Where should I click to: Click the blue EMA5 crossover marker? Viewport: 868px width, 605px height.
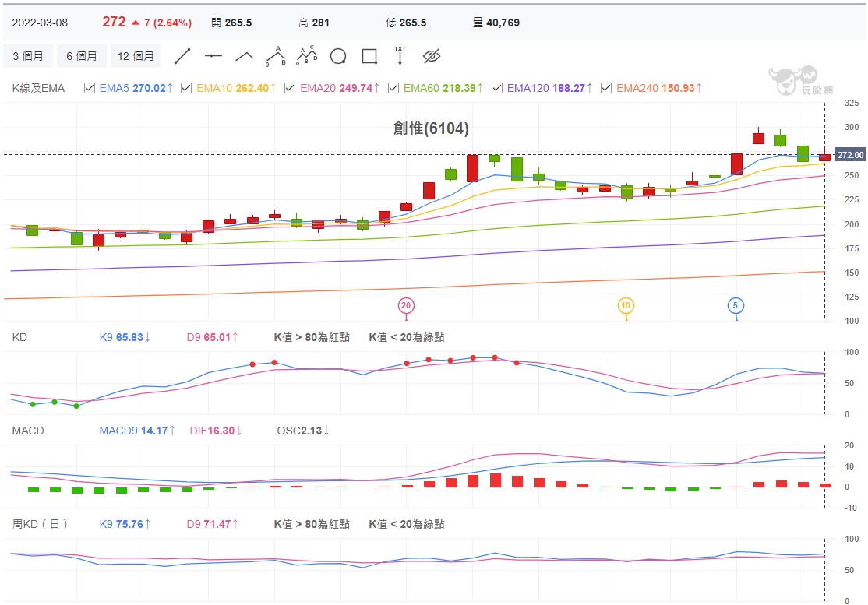(735, 306)
